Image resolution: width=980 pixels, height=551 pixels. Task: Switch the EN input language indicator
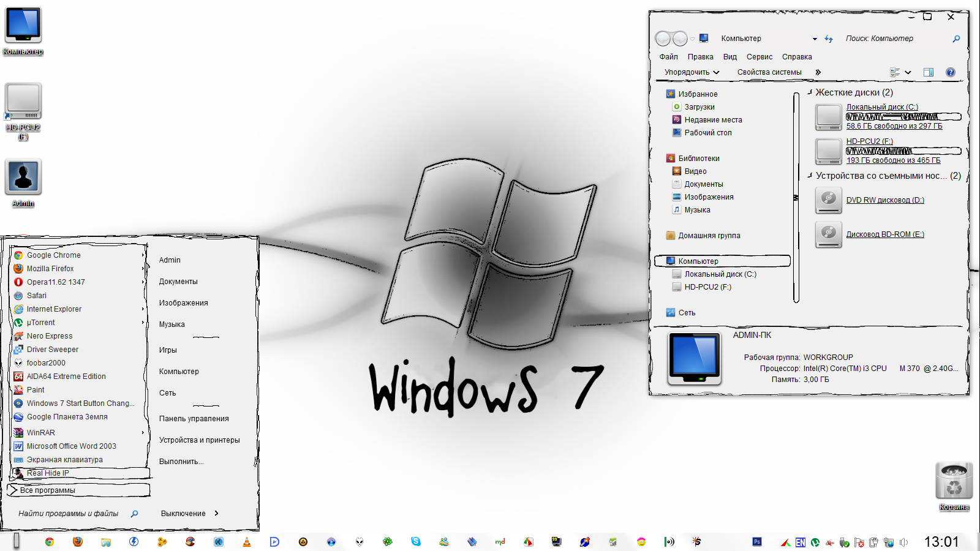[x=801, y=542]
